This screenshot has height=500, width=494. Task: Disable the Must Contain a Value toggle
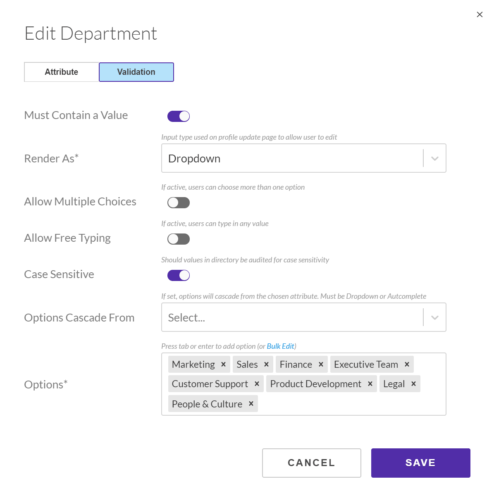(178, 116)
